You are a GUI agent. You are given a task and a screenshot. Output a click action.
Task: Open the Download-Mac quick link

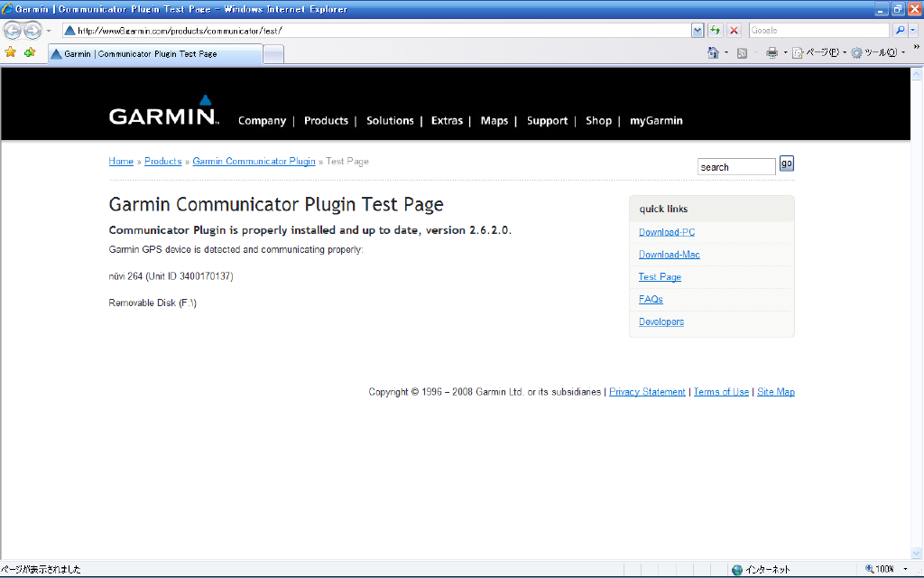pyautogui.click(x=669, y=255)
